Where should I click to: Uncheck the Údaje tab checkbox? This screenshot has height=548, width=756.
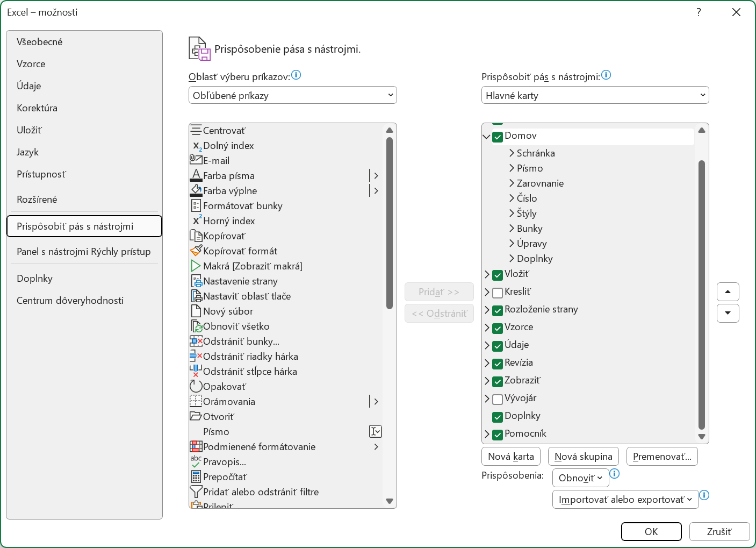498,346
